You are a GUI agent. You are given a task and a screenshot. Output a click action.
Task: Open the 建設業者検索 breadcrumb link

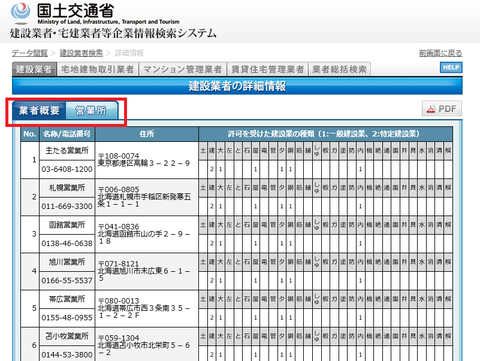[81, 53]
